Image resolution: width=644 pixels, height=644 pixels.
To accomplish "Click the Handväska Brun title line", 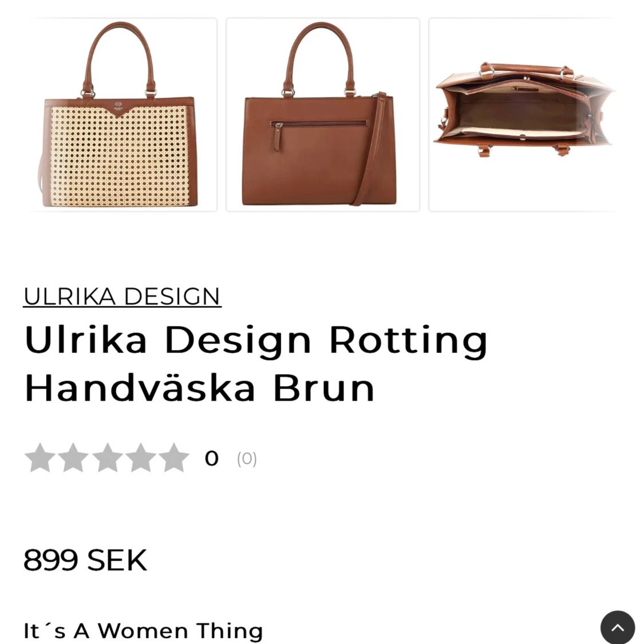I will pos(200,388).
